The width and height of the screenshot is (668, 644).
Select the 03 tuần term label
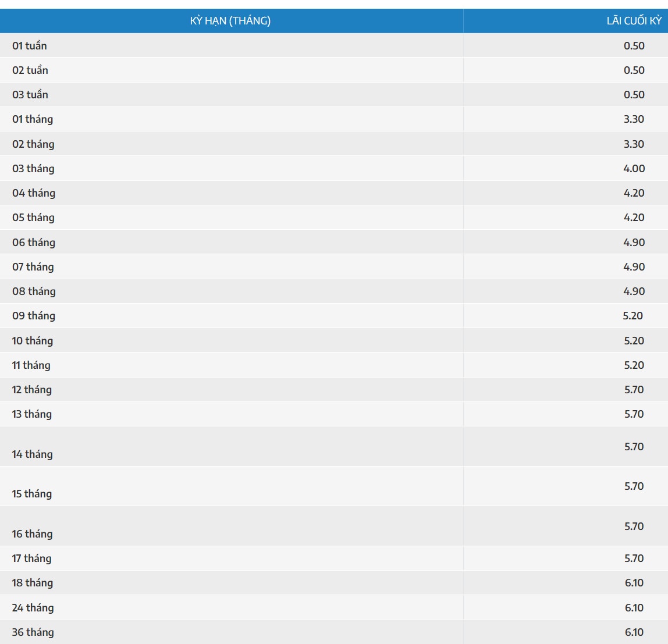[30, 95]
